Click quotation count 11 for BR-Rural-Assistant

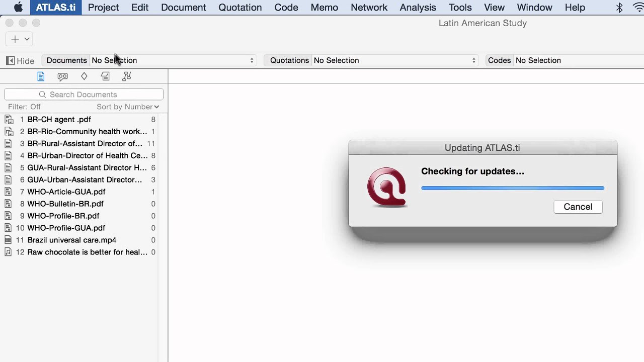tap(151, 143)
